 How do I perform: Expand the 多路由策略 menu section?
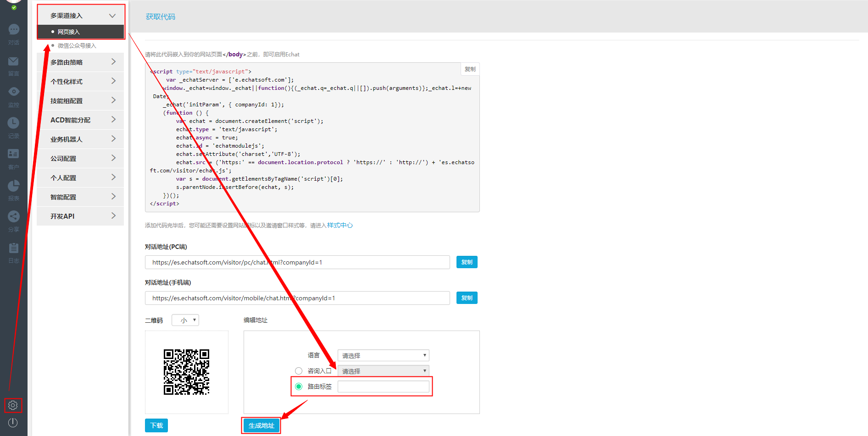pyautogui.click(x=80, y=62)
